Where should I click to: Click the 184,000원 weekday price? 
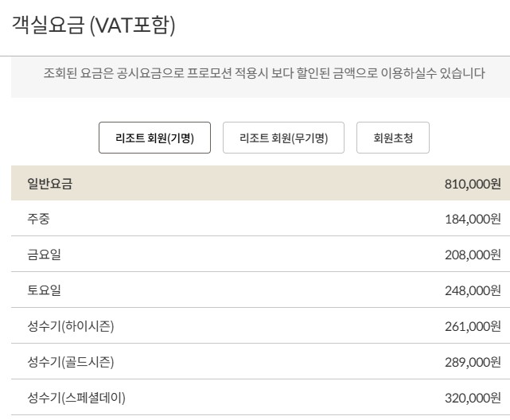[473, 219]
